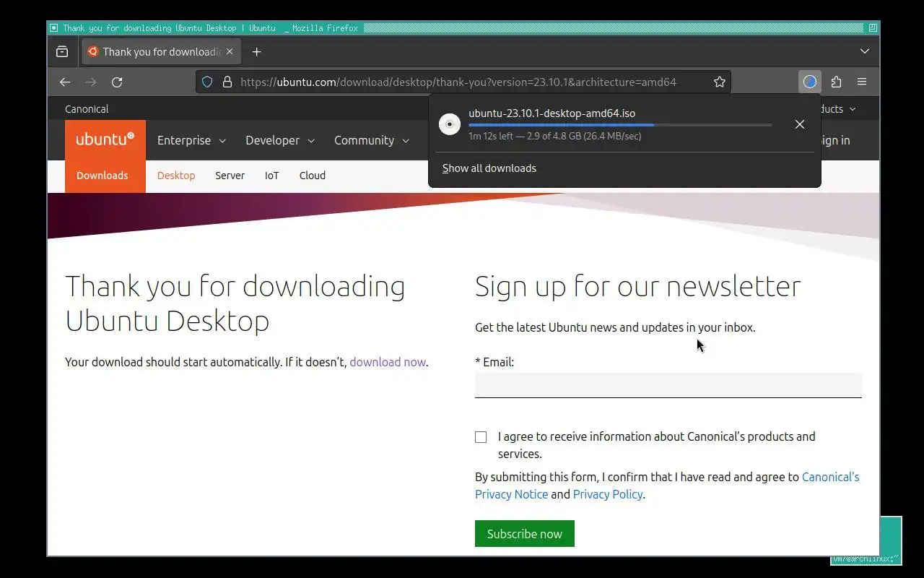Expand the Developer menu
Image resolution: width=924 pixels, height=578 pixels.
[x=280, y=140]
